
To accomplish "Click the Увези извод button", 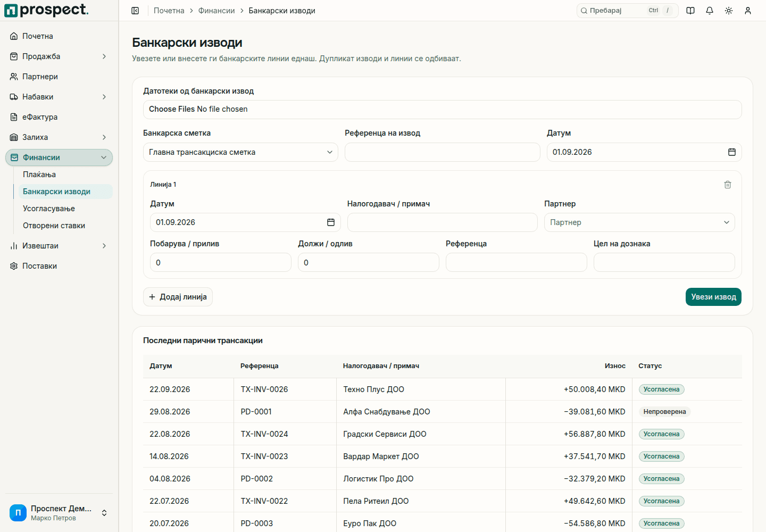I will point(713,297).
